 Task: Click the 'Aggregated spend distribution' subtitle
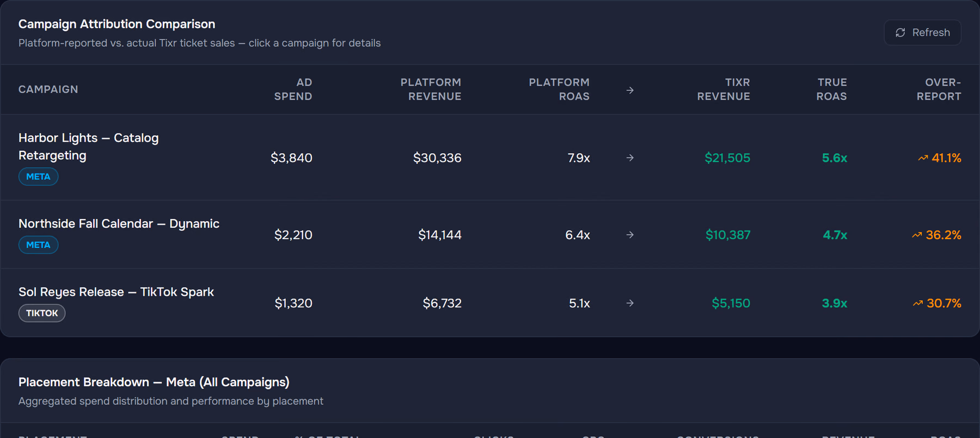171,401
